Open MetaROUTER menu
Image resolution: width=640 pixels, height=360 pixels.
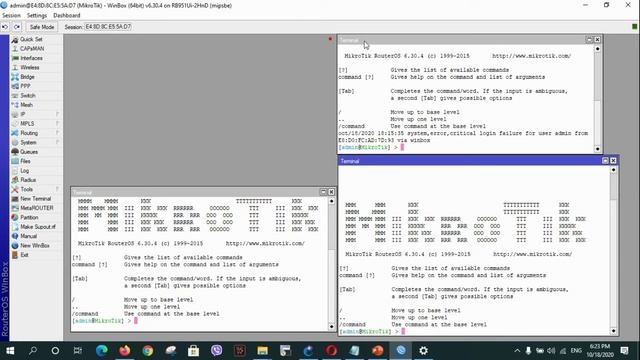(36, 208)
